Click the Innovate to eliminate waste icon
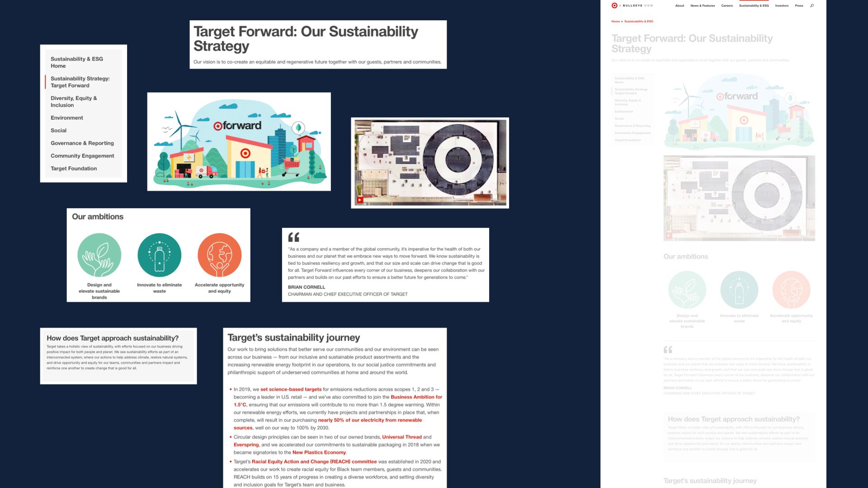Screen dimensions: 868x488 click(x=159, y=255)
